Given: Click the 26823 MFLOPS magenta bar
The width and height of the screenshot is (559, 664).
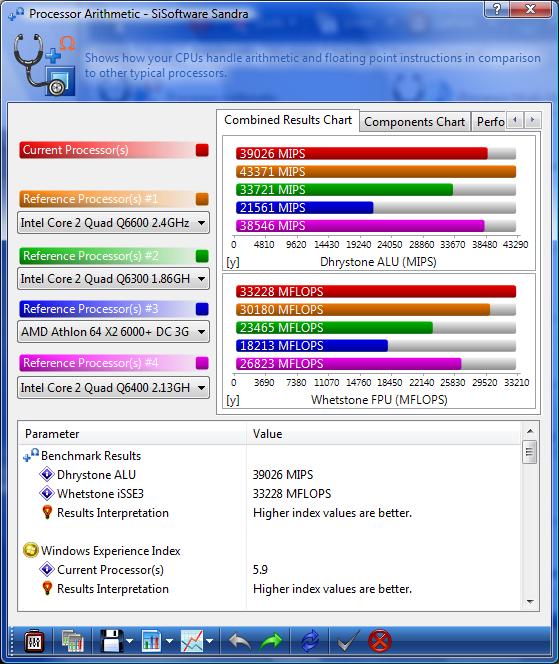Looking at the screenshot, I should (x=349, y=363).
